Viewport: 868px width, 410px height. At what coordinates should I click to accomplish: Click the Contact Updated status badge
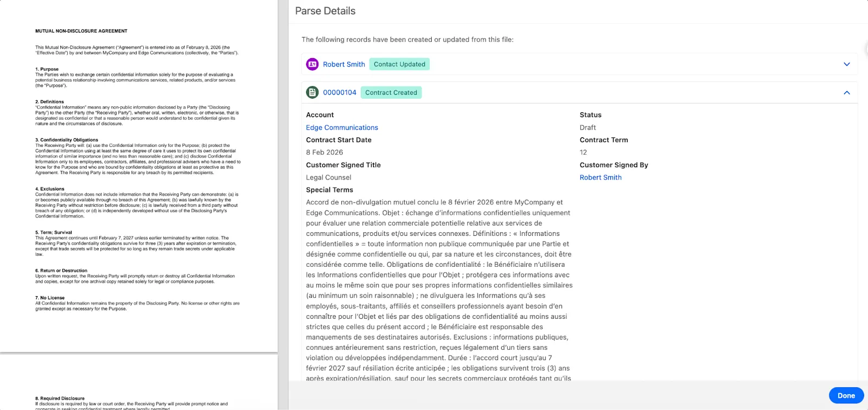399,64
